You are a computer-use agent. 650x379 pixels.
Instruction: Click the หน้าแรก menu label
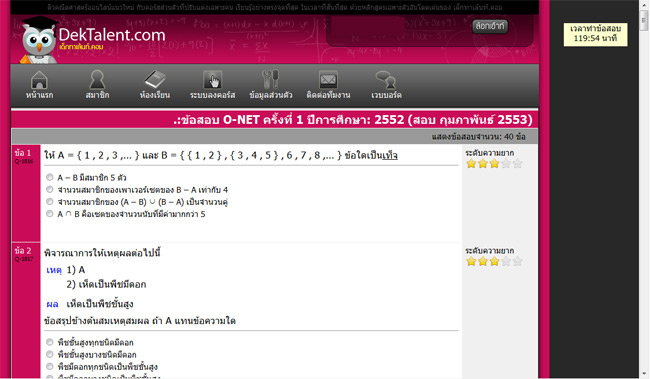(x=39, y=95)
